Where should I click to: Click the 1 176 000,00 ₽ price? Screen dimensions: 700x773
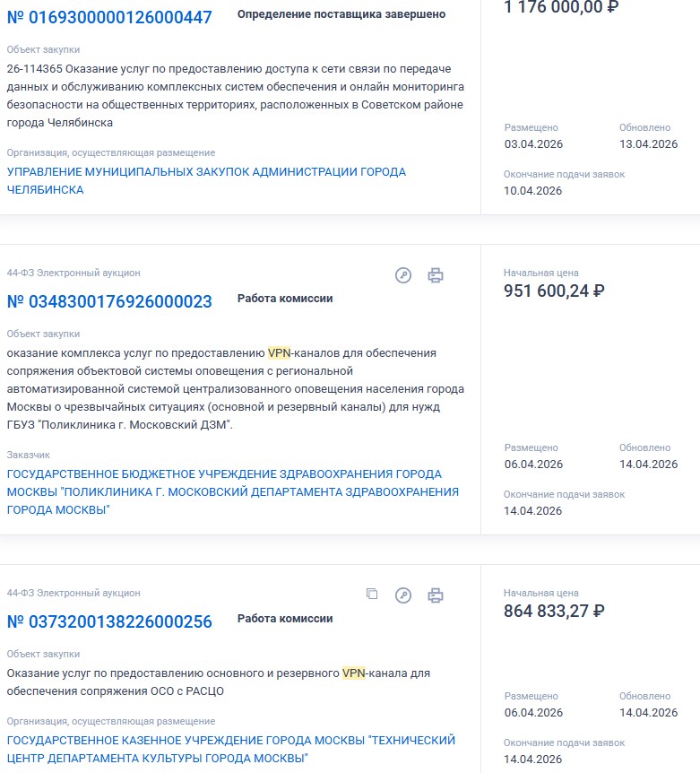[561, 7]
